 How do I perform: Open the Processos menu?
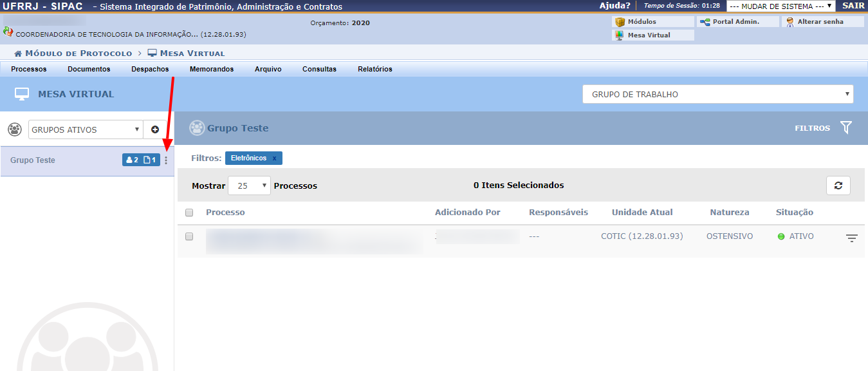29,69
